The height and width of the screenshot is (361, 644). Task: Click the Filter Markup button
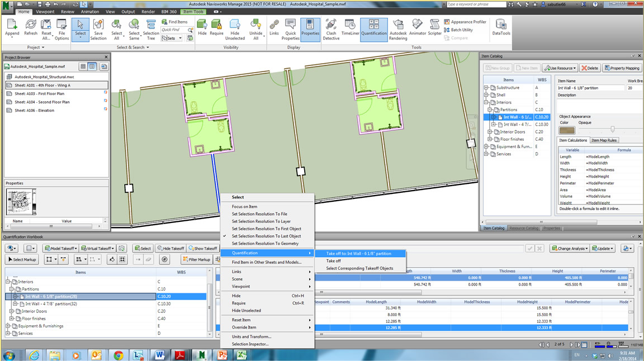(196, 259)
